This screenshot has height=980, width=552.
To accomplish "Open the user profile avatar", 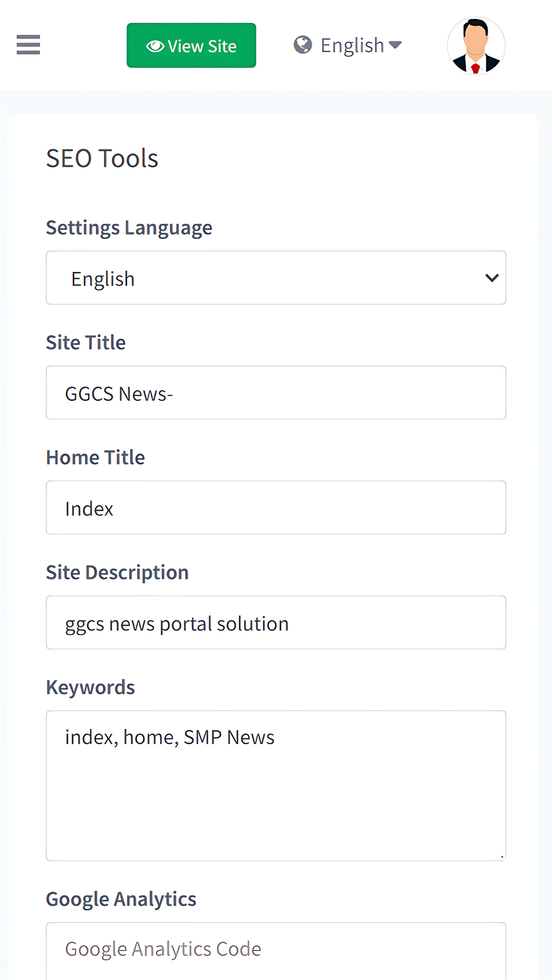I will [476, 46].
